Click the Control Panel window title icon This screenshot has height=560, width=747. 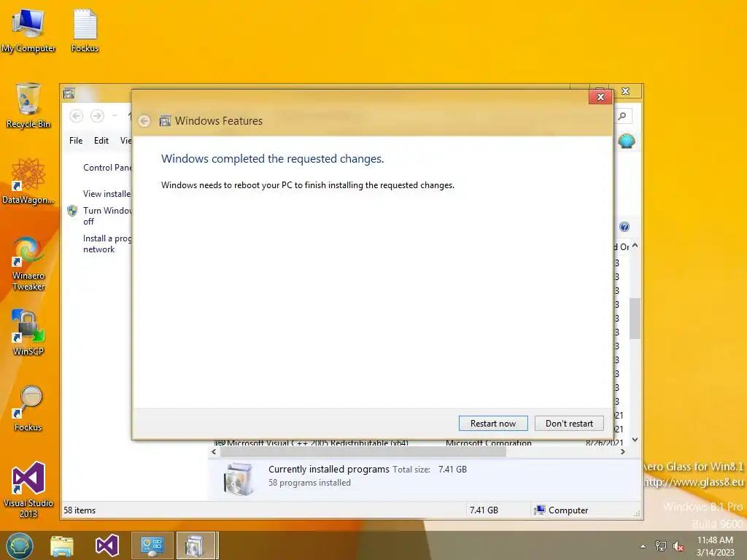[x=69, y=93]
